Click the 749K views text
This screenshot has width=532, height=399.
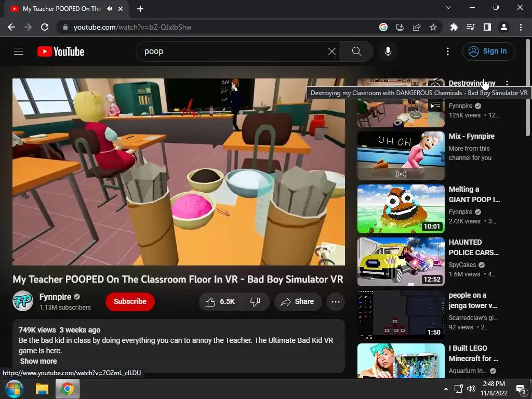(37, 330)
